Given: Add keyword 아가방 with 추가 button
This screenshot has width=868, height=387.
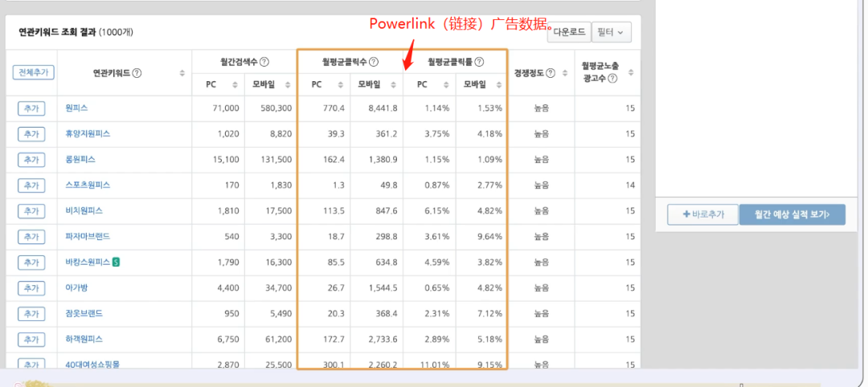Looking at the screenshot, I should pos(31,288).
